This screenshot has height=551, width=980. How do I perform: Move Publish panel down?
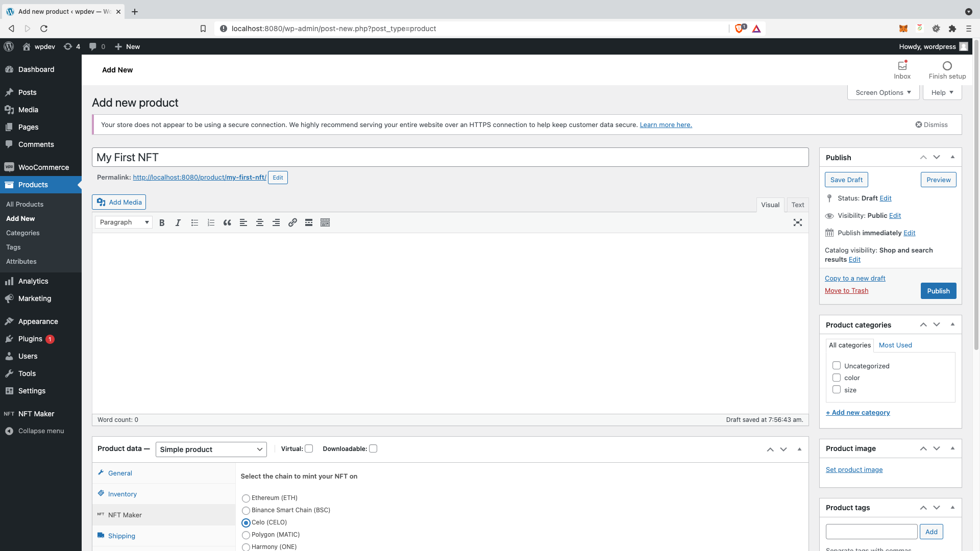pyautogui.click(x=937, y=157)
